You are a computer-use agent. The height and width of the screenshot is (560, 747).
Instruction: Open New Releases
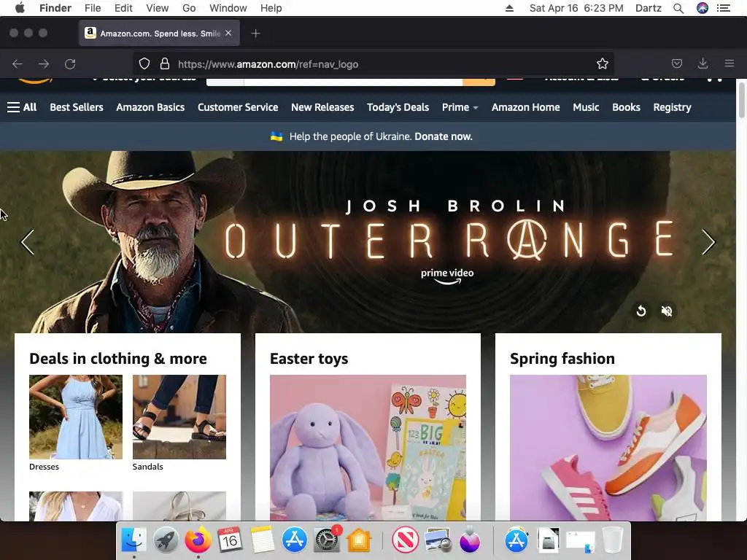coord(322,107)
